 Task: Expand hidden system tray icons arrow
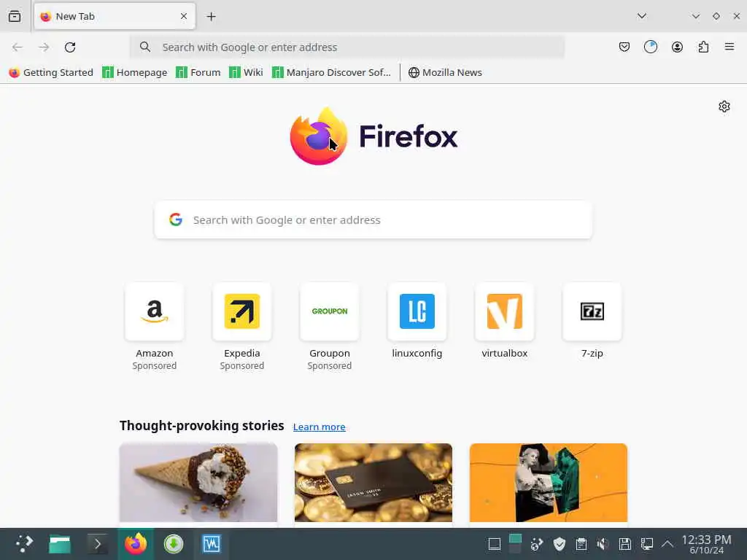tap(667, 544)
